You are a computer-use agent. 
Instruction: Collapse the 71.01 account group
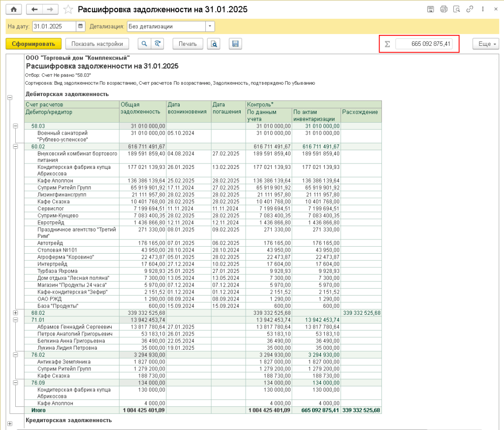[x=15, y=320]
